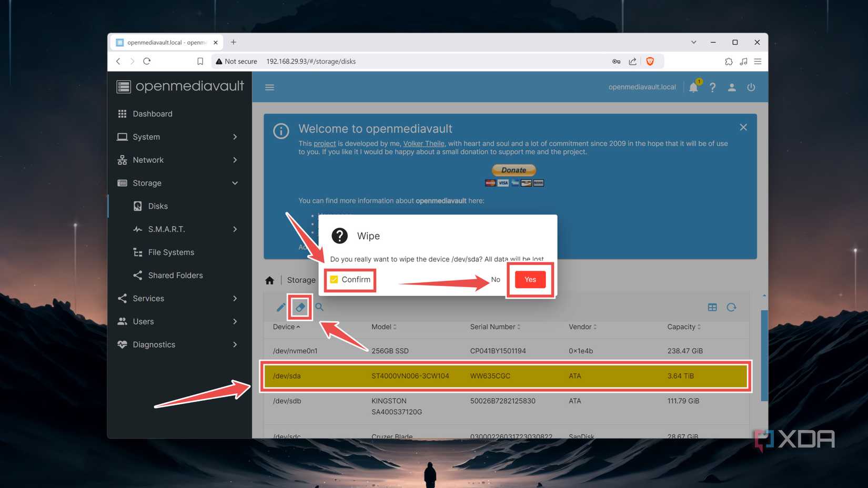Open the user account icon
Viewport: 868px width, 488px height.
pos(732,87)
